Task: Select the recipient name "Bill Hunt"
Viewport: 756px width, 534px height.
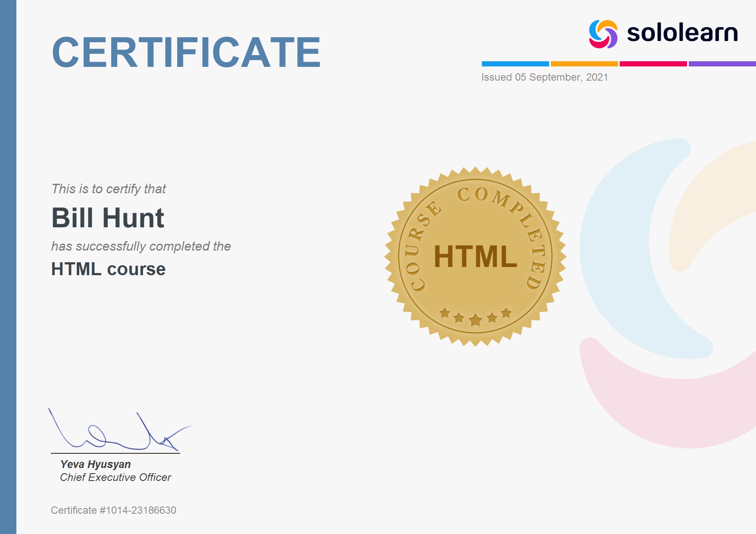Action: tap(108, 218)
